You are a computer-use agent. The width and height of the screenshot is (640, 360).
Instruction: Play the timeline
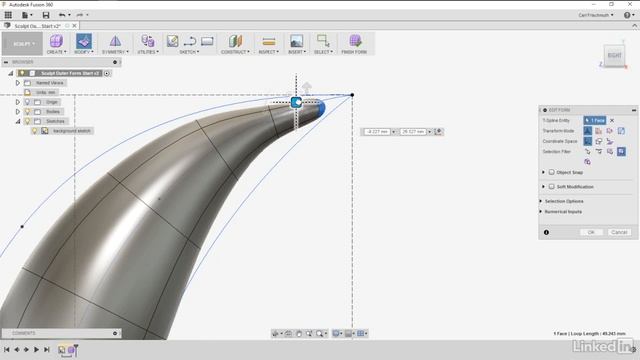(36, 349)
